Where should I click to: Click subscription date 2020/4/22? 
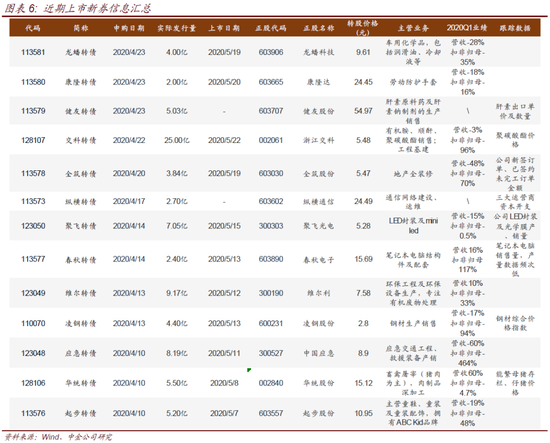(129, 140)
